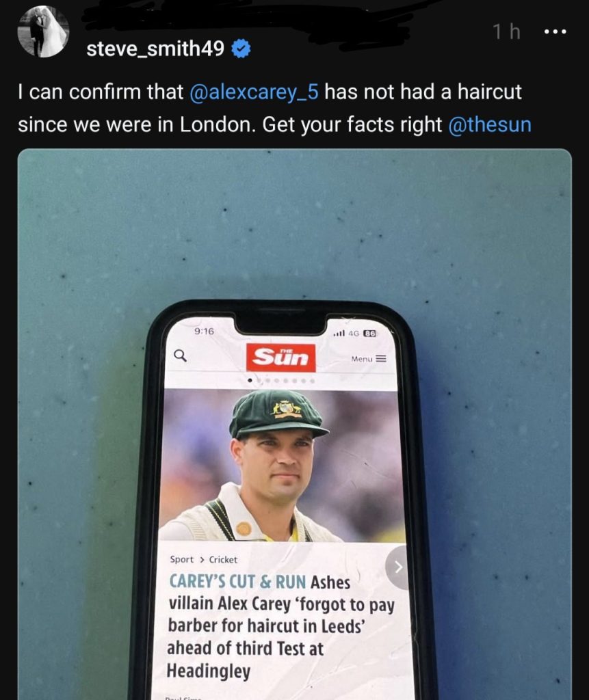589x700 pixels.
Task: Tap the Menu label in Sun header
Action: point(361,359)
